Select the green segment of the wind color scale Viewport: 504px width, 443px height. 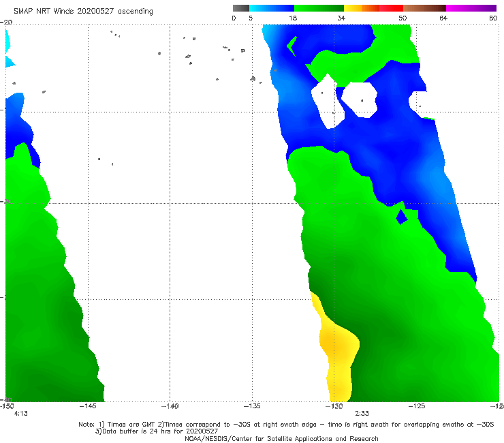click(x=319, y=8)
